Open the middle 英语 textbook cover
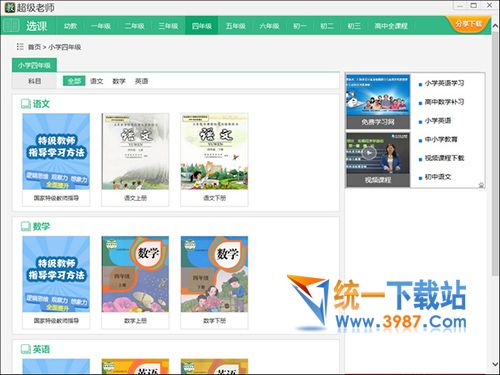Screen dimensions: 500x375 [135, 366]
